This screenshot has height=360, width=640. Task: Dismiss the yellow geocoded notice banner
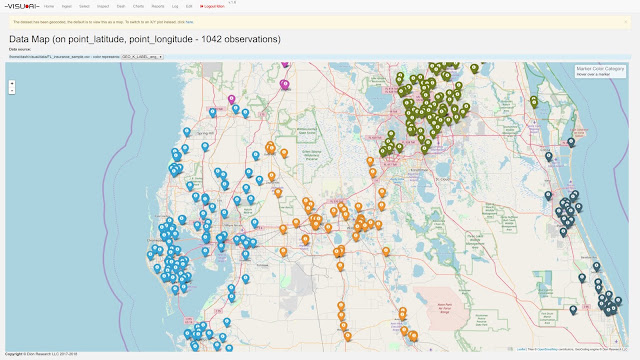(x=626, y=22)
